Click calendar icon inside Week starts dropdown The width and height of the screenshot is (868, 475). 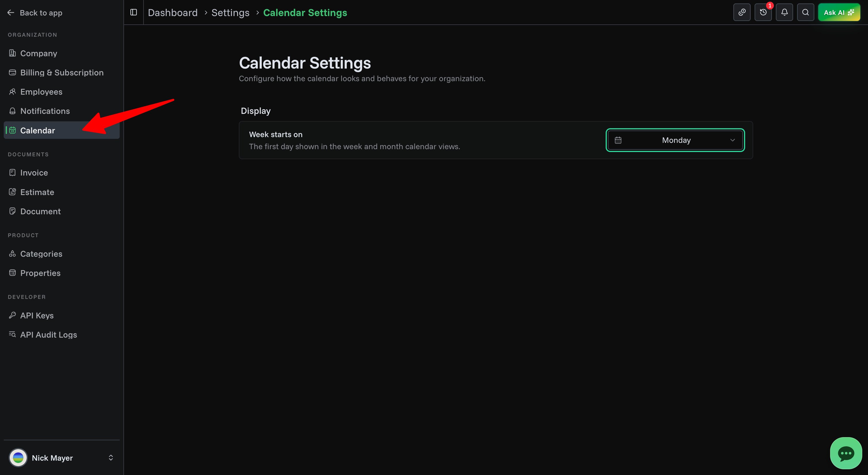coord(618,140)
